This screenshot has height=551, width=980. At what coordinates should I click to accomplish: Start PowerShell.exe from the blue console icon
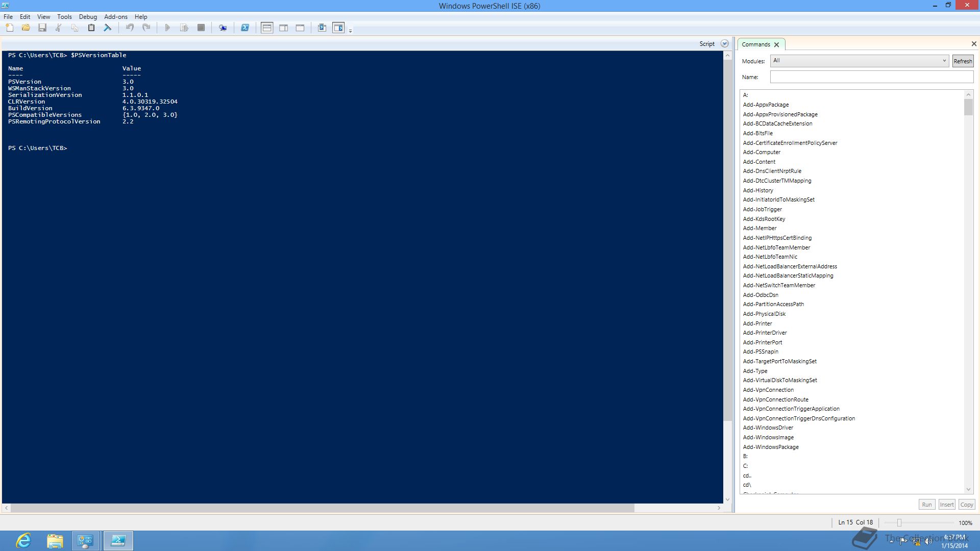(245, 28)
